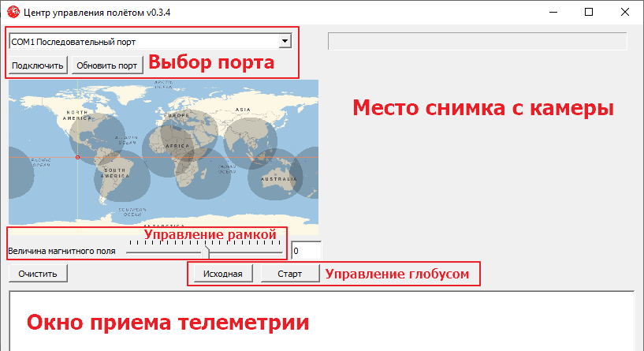Click the Обновить порт button
The width and height of the screenshot is (644, 351).
pos(107,65)
